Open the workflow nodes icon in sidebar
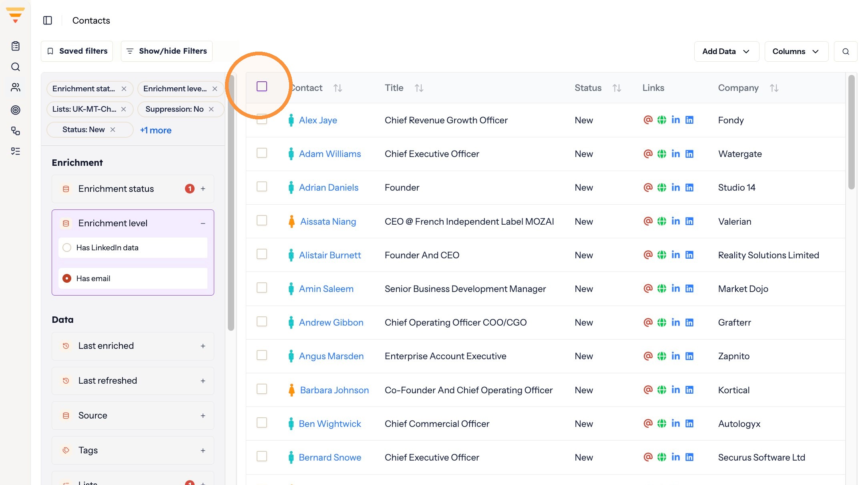 pos(16,131)
